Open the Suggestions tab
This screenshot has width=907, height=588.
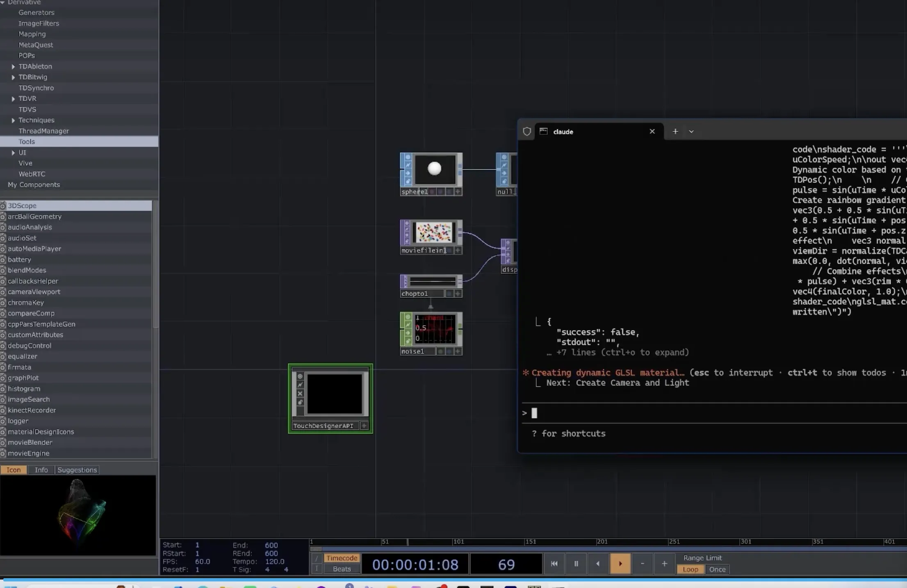click(x=77, y=470)
